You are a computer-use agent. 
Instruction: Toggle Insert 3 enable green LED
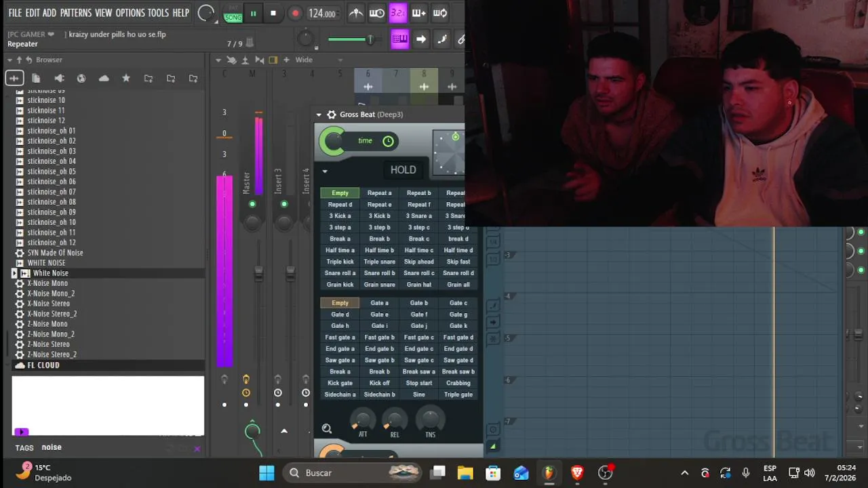284,204
